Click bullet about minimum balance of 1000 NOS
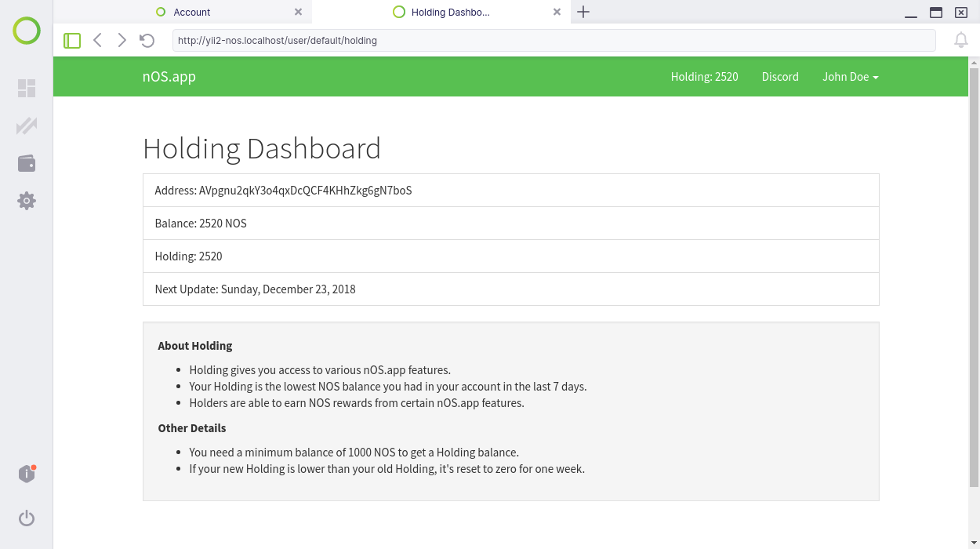 [x=354, y=453]
